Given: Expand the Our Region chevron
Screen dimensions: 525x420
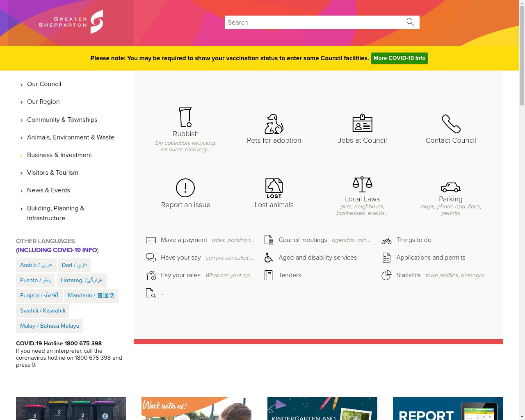Looking at the screenshot, I should (x=21, y=102).
